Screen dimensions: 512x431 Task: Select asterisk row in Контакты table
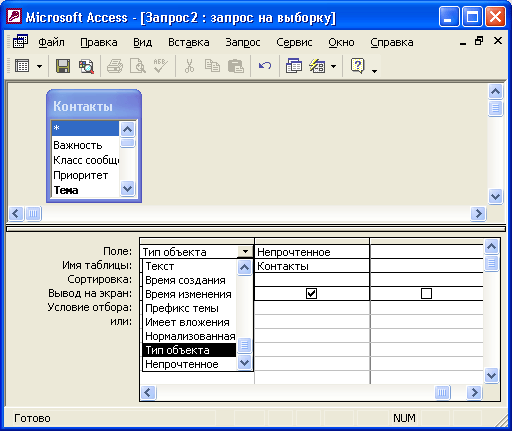[85, 128]
